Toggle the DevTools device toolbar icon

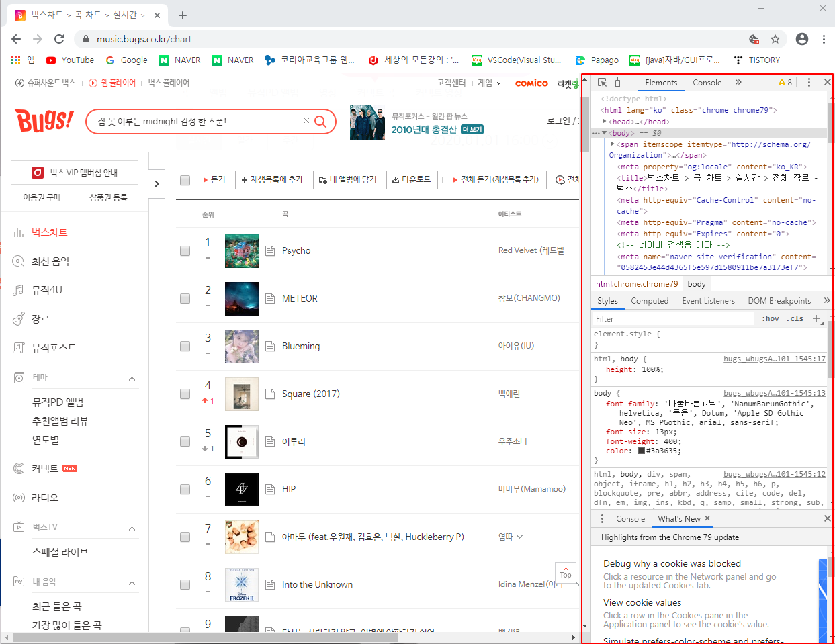[x=620, y=82]
